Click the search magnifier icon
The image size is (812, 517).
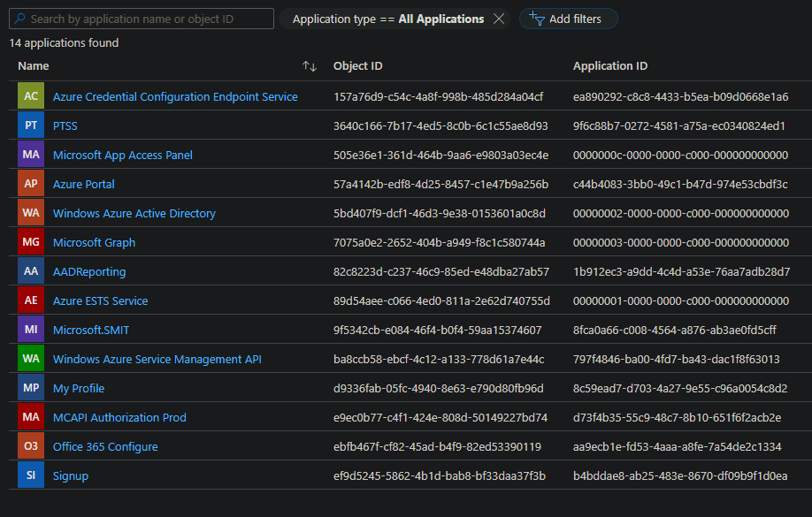[x=19, y=19]
